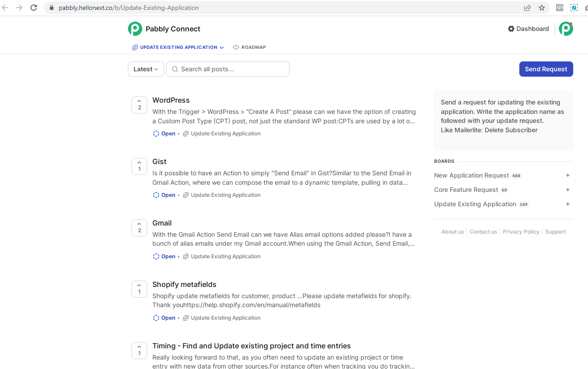The width and height of the screenshot is (588, 369).
Task: Click the Open status icon under Gmail
Action: point(156,256)
